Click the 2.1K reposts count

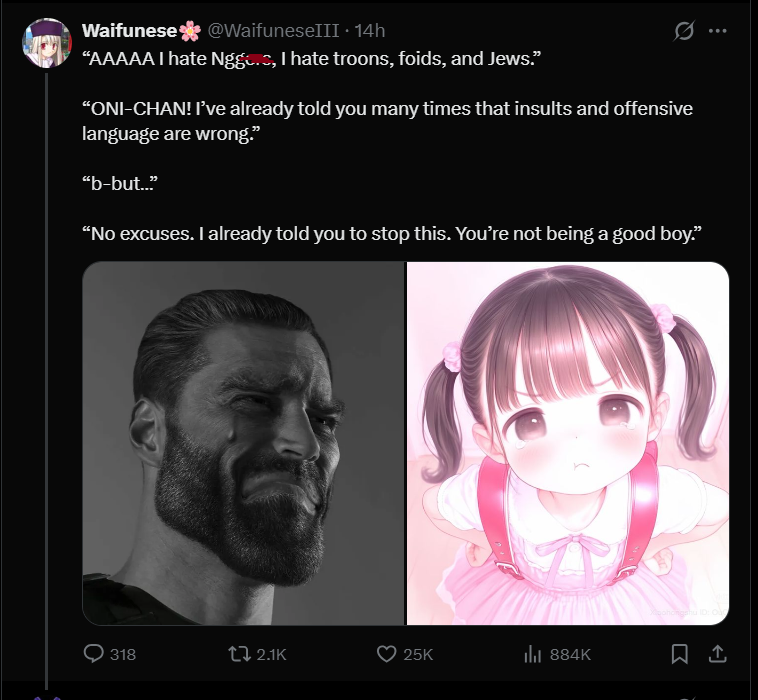pos(271,654)
